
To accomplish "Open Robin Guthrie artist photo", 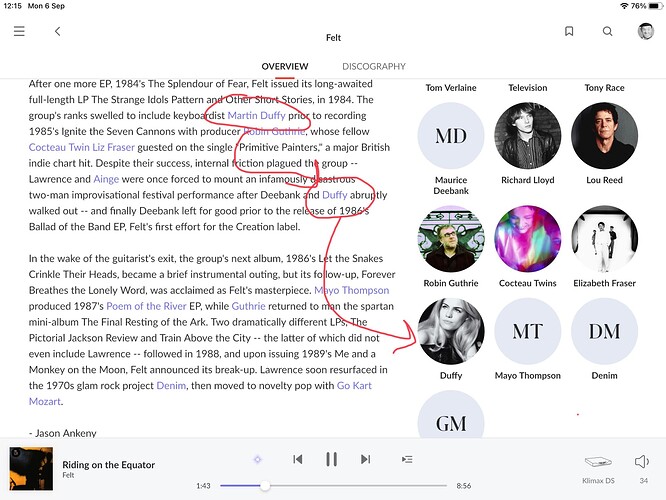I will 451,239.
